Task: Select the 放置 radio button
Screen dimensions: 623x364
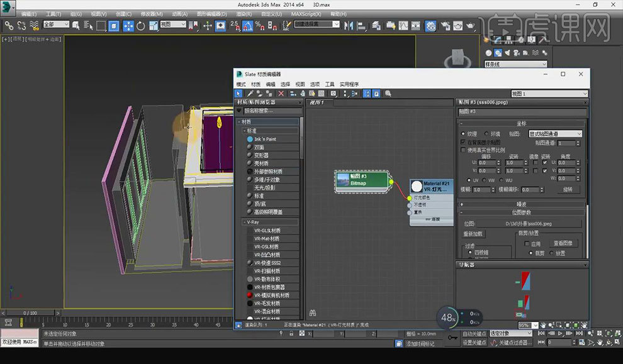Action: 551,253
